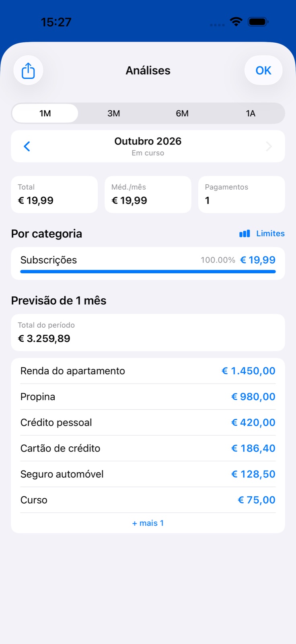Tap the Pagamentos summary card
This screenshot has width=296, height=644.
point(242,194)
